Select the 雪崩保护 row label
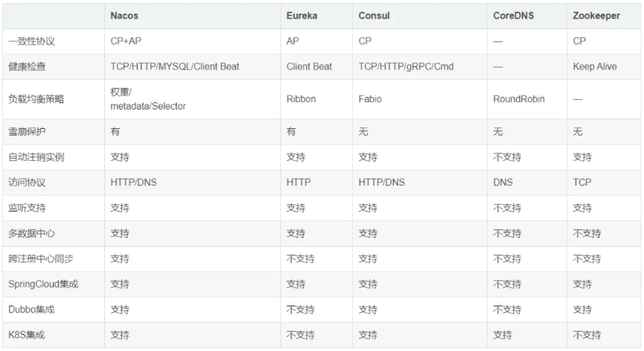Screen dimensions: 644x351 [x=27, y=131]
